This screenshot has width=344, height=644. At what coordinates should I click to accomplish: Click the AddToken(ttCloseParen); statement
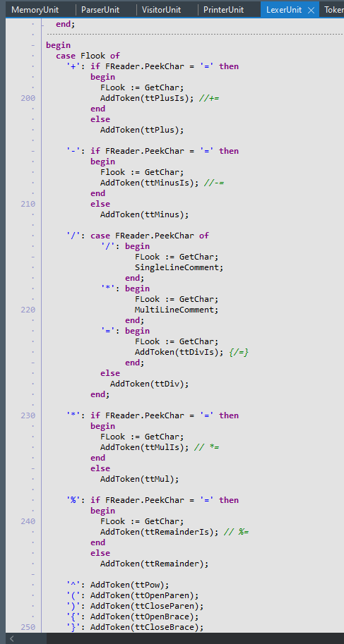147,606
